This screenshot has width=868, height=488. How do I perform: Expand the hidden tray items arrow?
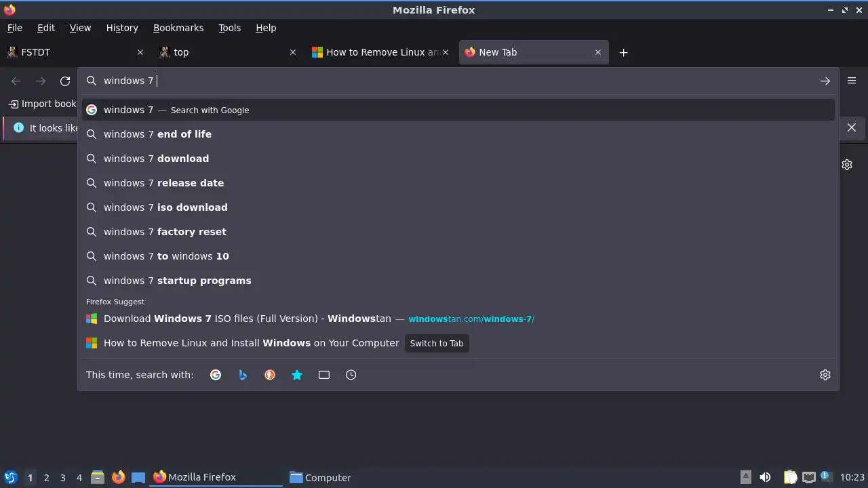(x=745, y=476)
